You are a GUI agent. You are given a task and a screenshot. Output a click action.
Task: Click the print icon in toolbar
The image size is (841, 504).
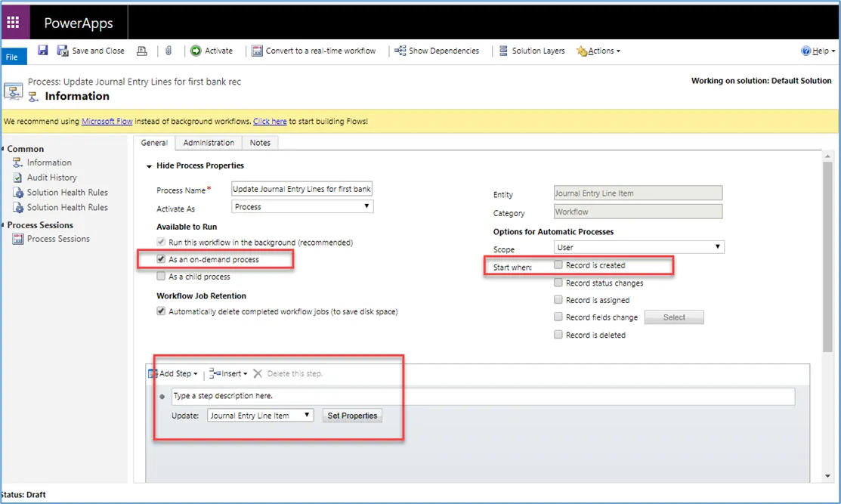point(141,51)
